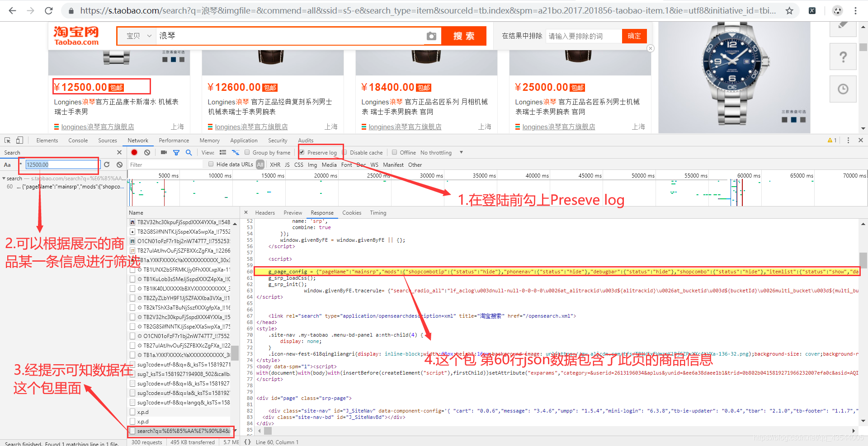Filter network requests by XHR
The height and width of the screenshot is (446, 868).
(x=275, y=165)
